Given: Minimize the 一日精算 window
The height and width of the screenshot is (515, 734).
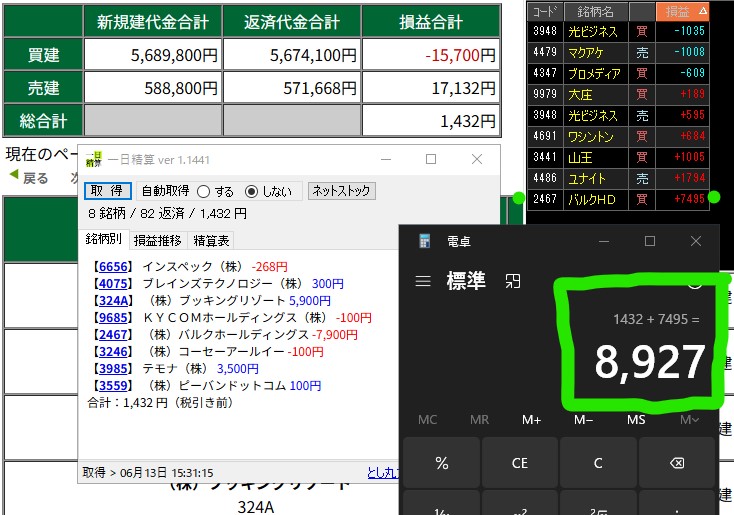Looking at the screenshot, I should pyautogui.click(x=386, y=159).
